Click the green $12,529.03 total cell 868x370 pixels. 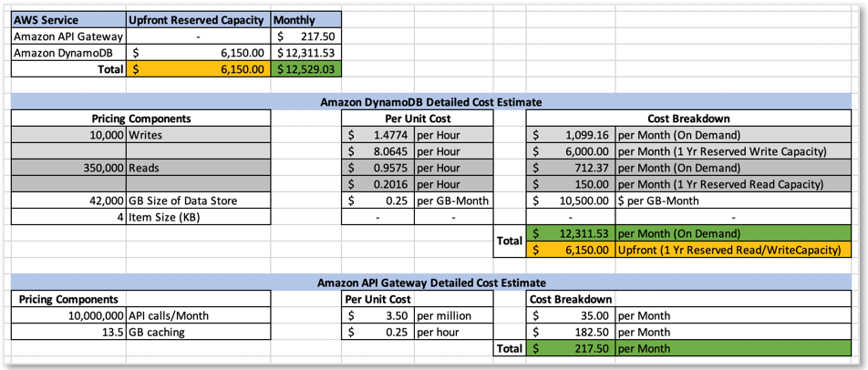306,69
